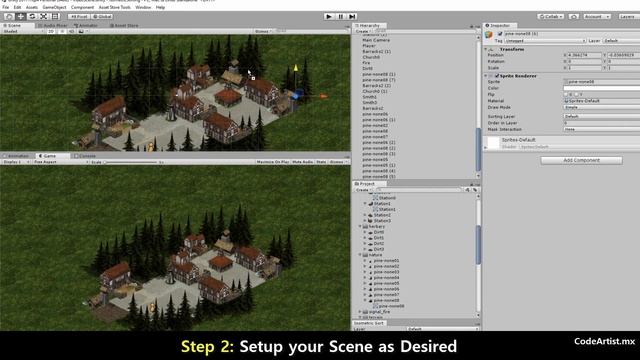The image size is (640, 360).
Task: Switch to the Animation tab
Action: click(x=17, y=156)
